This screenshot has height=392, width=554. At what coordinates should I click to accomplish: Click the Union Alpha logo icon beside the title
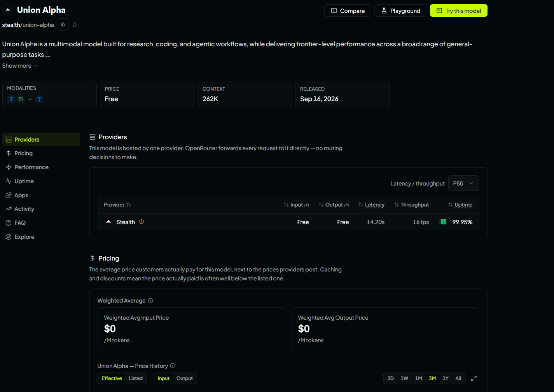click(8, 10)
